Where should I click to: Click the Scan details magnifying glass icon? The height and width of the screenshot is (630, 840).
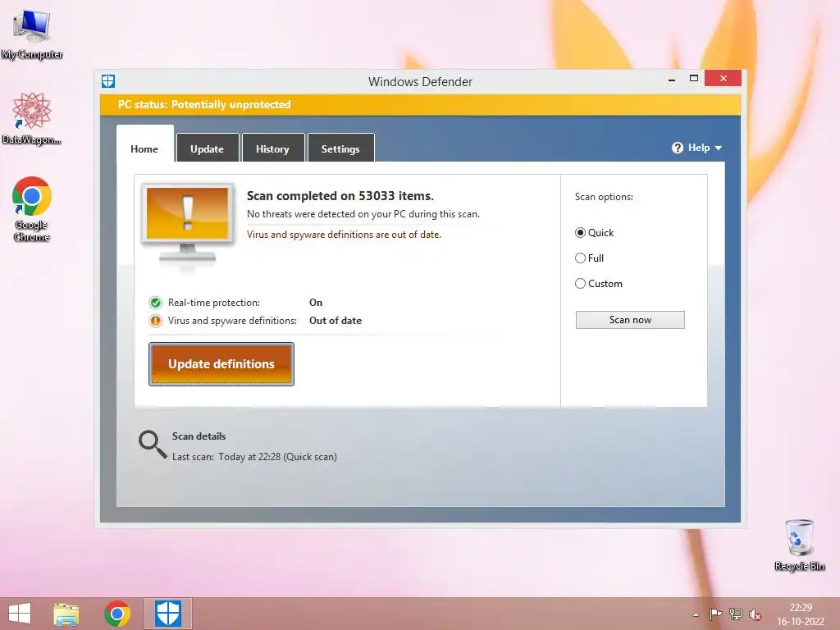click(153, 445)
